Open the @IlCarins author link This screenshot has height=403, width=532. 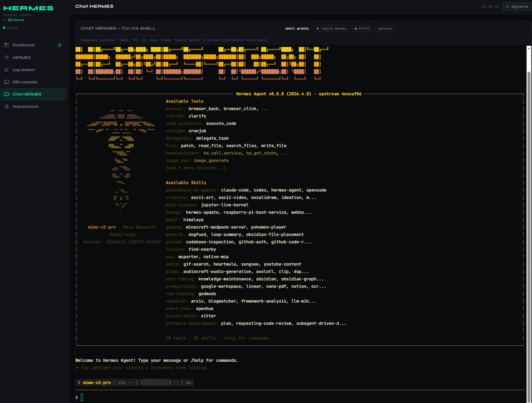[16, 20]
